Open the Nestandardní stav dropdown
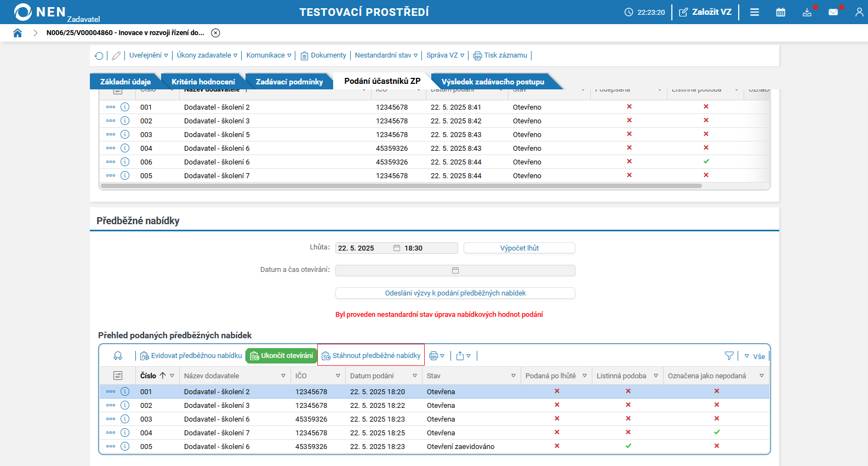This screenshot has width=868, height=466. (386, 55)
